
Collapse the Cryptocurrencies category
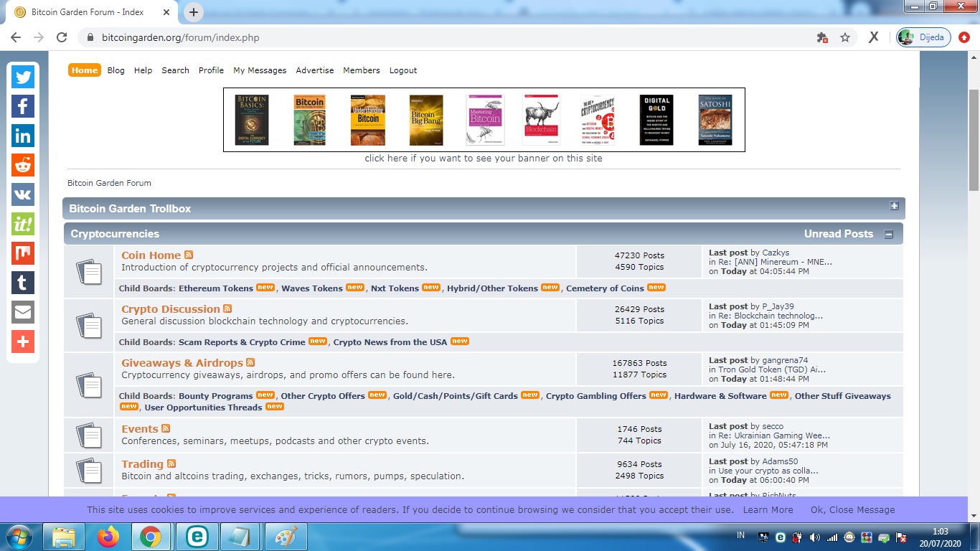888,234
